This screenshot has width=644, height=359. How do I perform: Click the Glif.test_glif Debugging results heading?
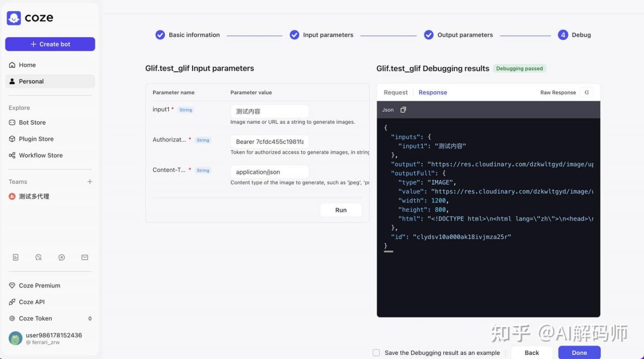pos(433,68)
